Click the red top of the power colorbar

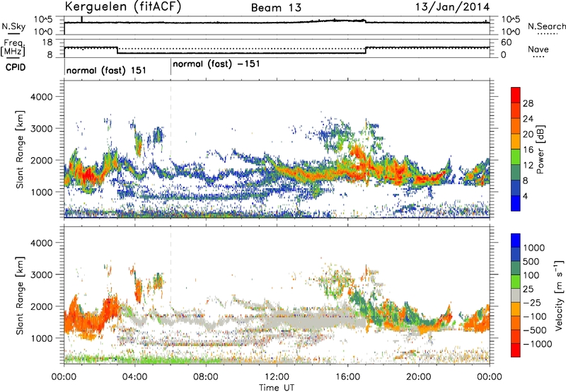tap(516, 95)
